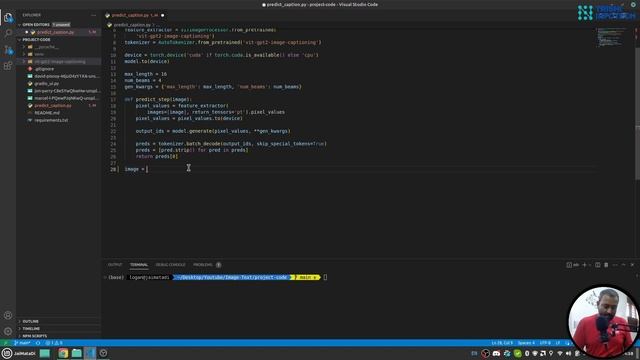Open Chrome from the taskbar
Viewport: 640px width, 360px height.
(63, 353)
